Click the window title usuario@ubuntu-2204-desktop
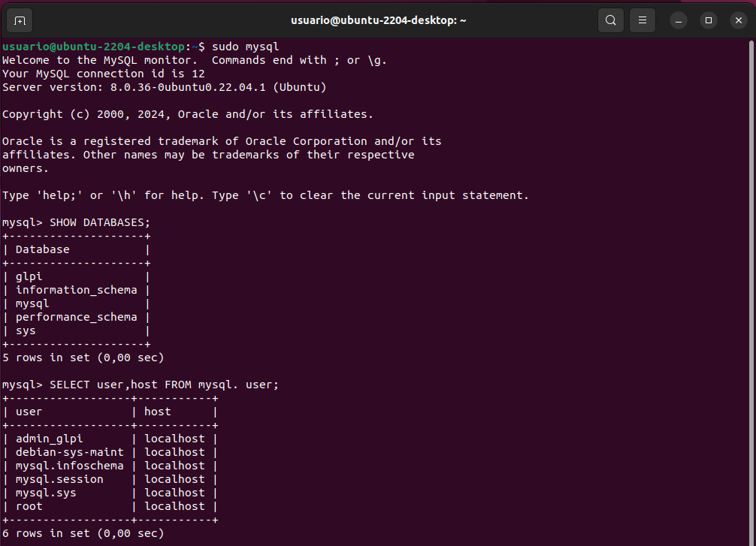Image resolution: width=756 pixels, height=546 pixels. pos(378,20)
